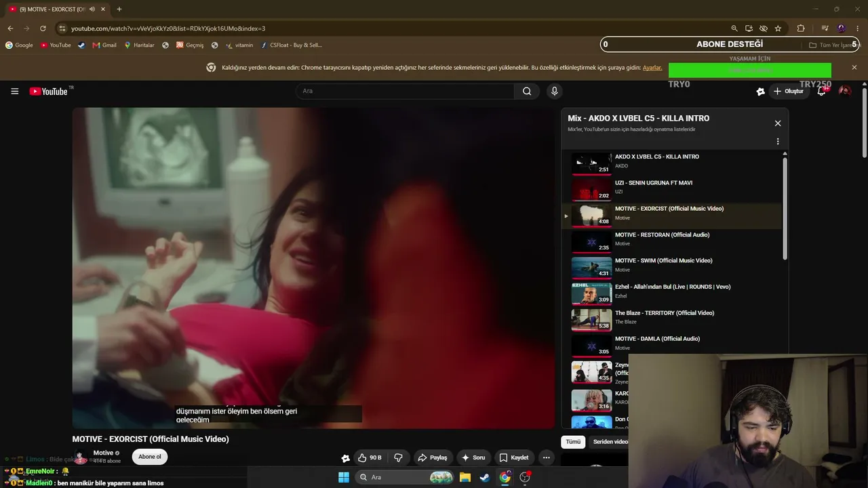868x488 pixels.
Task: Open the Motive channel avatar
Action: click(x=81, y=457)
